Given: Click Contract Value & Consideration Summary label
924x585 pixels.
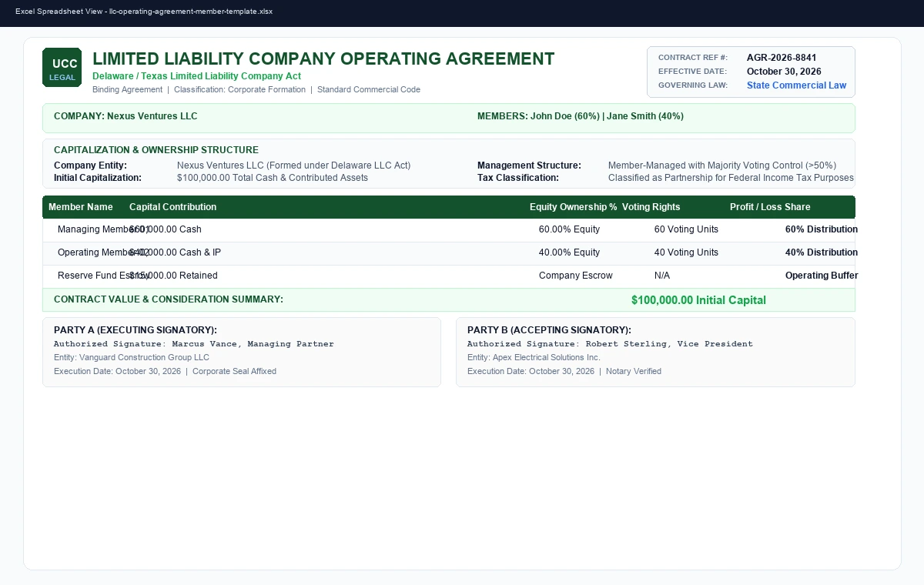Looking at the screenshot, I should [x=169, y=299].
